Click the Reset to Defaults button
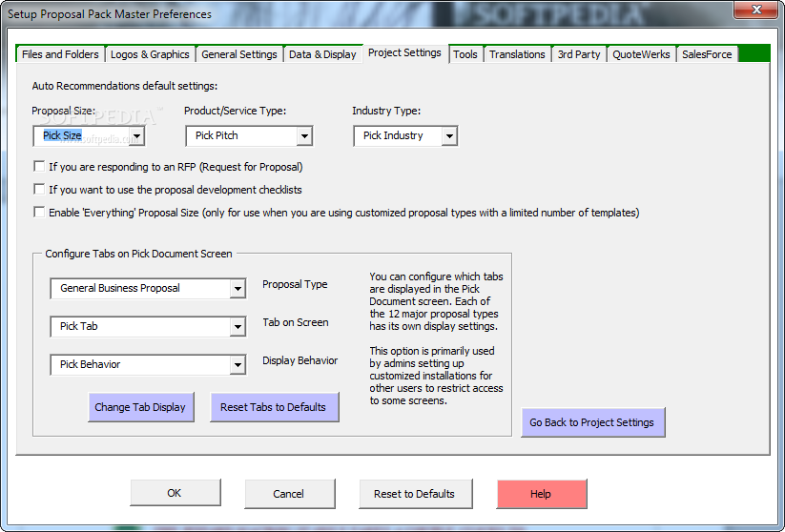This screenshot has width=785, height=532. (x=415, y=494)
